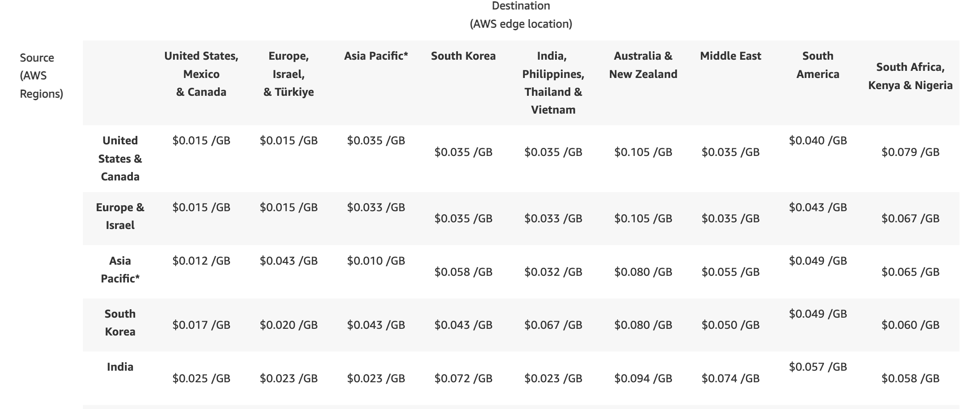This screenshot has height=409, width=980.
Task: Click the South America column header
Action: pyautogui.click(x=818, y=65)
